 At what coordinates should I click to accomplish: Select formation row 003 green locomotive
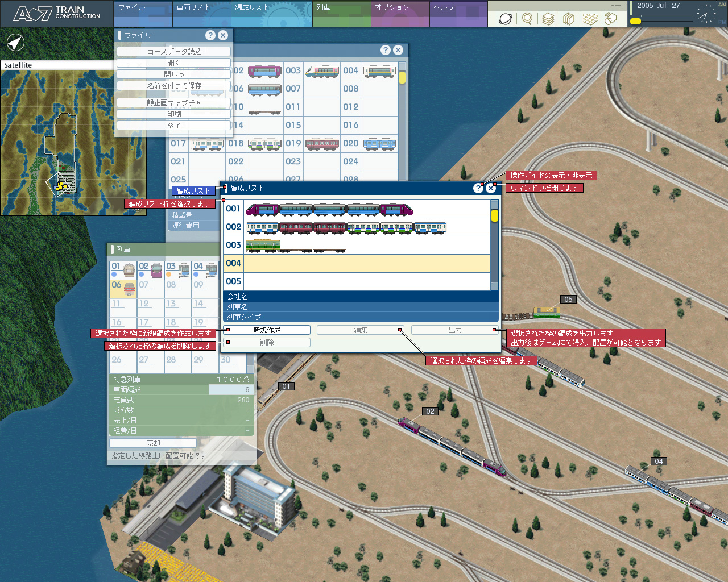(357, 245)
